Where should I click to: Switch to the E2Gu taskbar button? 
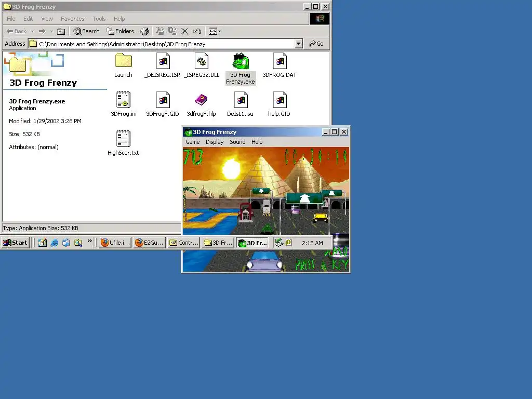tap(149, 243)
